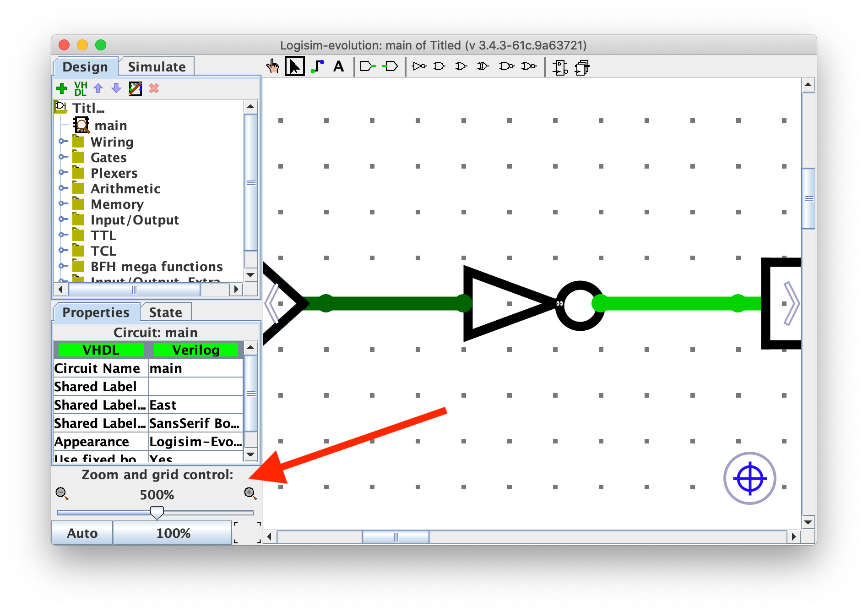Screen dimensions: 868x613
Task: Select the Text tool
Action: (338, 67)
